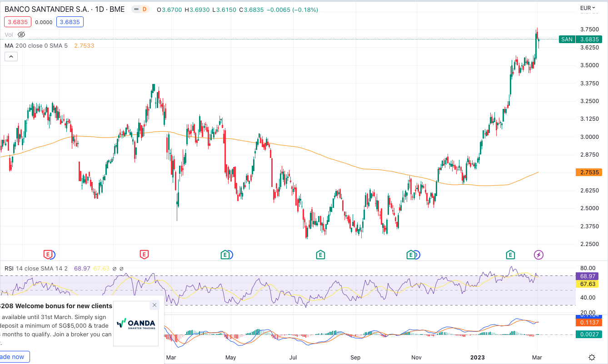Viewport: 608px width, 364px height.
Task: Click the blue 3.6835 buy price button
Action: (70, 22)
